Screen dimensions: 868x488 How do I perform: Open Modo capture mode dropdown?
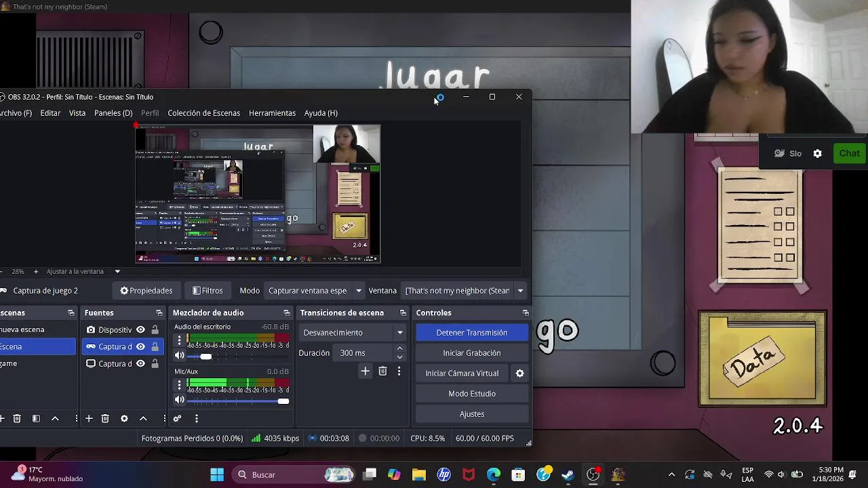click(315, 291)
